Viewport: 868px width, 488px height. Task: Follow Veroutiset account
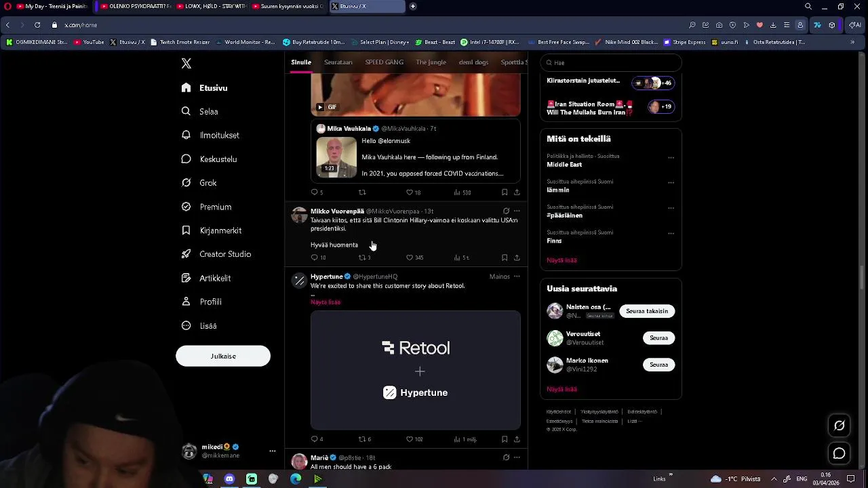658,338
